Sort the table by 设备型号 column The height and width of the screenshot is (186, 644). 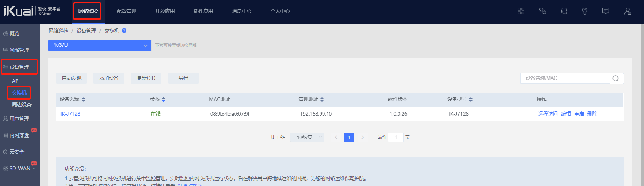pos(471,100)
